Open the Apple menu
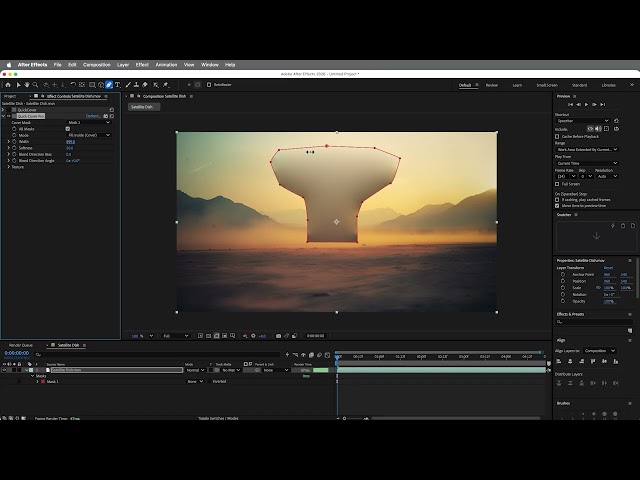This screenshot has height=480, width=640. 9,65
